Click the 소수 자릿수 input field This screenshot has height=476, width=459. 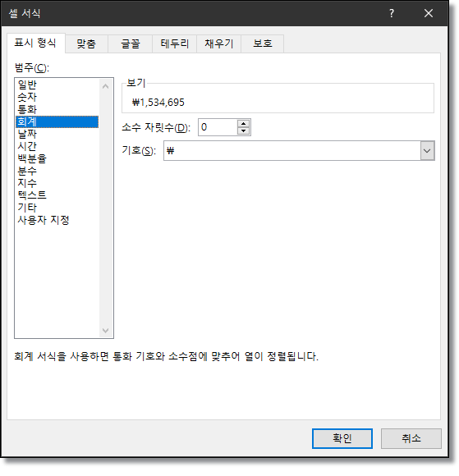pos(218,127)
